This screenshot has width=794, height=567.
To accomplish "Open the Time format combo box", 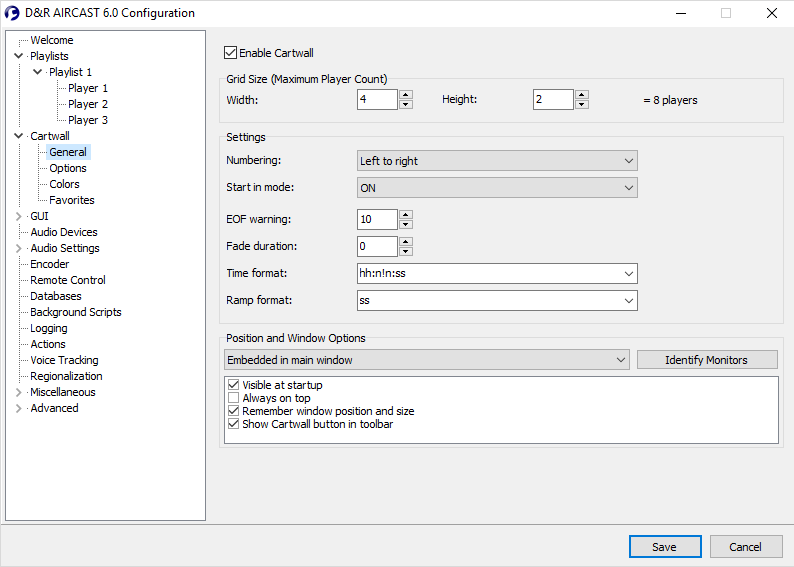I will click(x=628, y=274).
